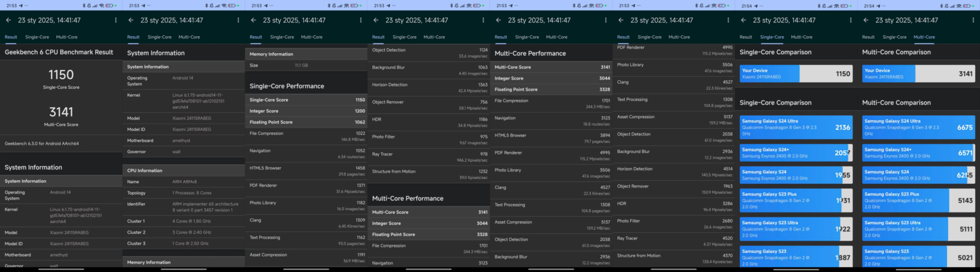
Task: Open the overflow menu on the CPU Information screen
Action: click(x=238, y=20)
